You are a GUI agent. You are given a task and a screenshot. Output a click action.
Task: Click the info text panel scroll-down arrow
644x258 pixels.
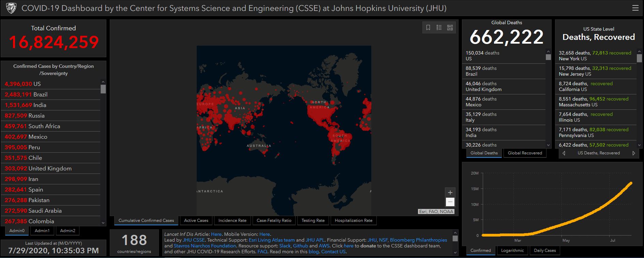click(x=455, y=253)
